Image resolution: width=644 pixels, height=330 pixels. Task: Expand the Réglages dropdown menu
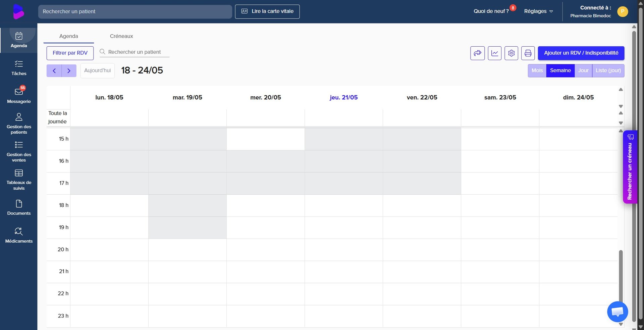(x=538, y=11)
